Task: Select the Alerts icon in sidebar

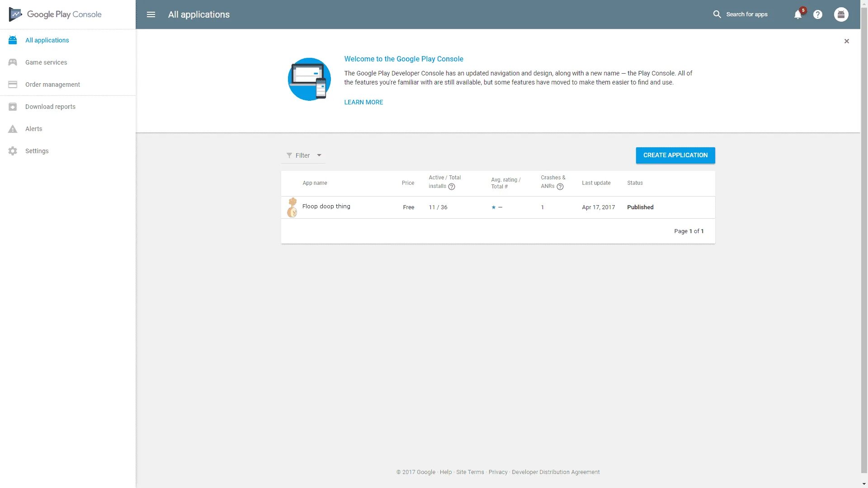Action: coord(13,129)
